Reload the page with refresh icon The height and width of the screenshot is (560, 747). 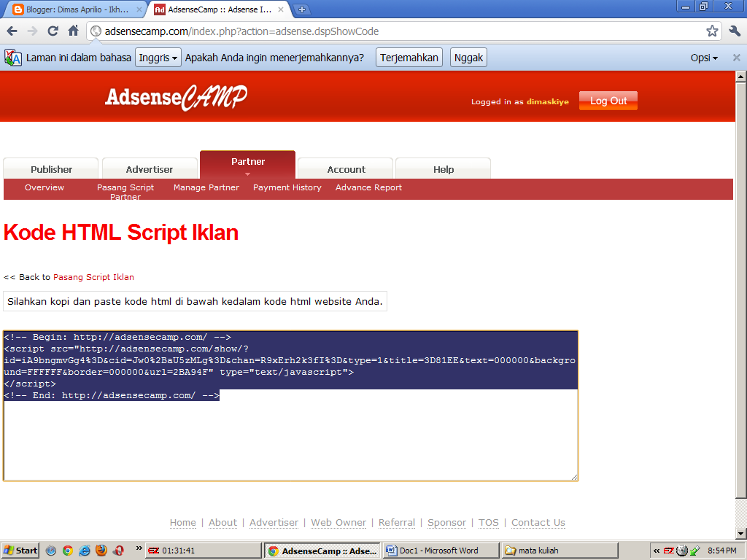click(x=53, y=31)
